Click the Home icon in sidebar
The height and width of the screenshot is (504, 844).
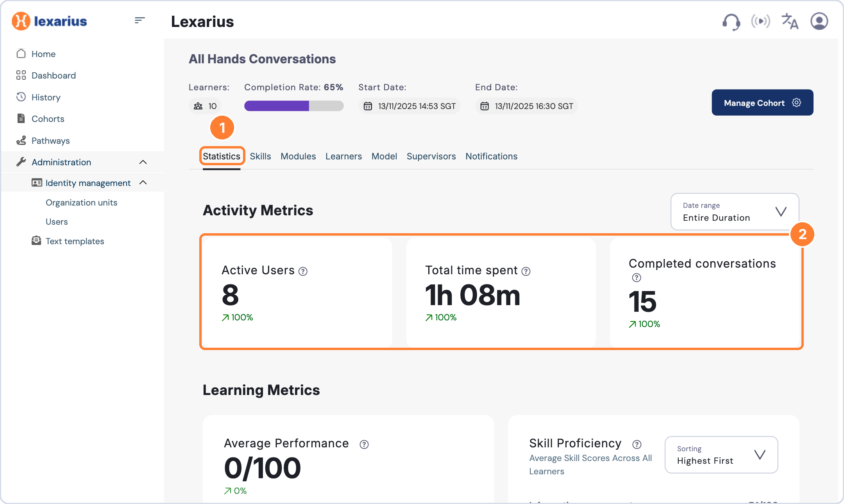coord(21,54)
